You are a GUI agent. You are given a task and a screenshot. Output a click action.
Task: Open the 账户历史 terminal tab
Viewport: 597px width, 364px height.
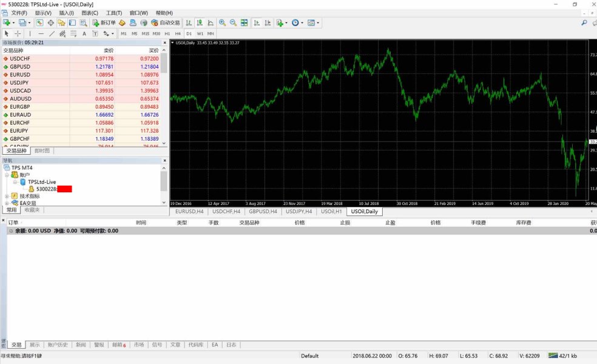click(x=58, y=345)
